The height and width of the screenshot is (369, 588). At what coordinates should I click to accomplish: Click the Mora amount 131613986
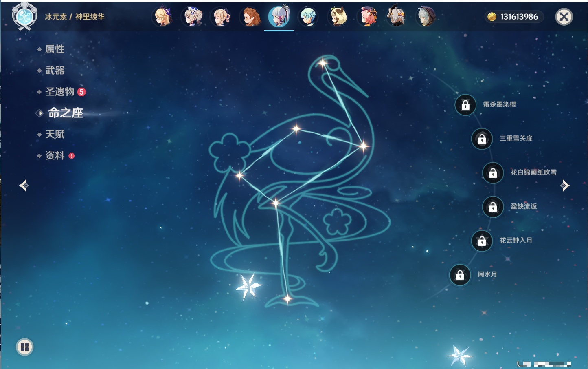pyautogui.click(x=519, y=17)
